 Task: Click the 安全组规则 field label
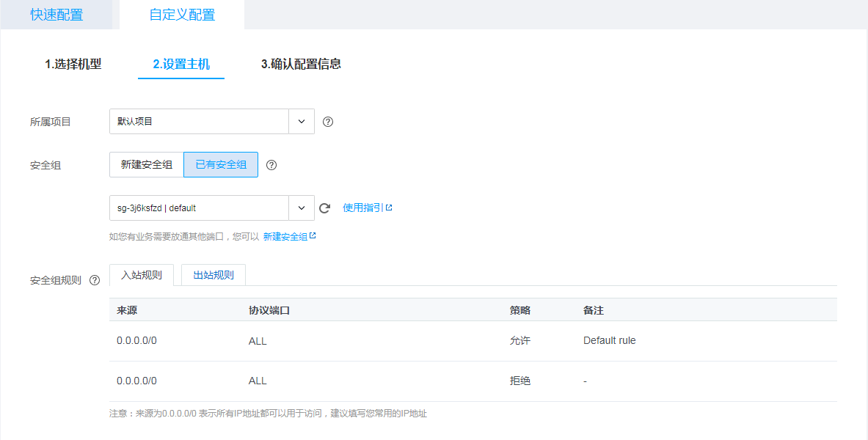(55, 281)
